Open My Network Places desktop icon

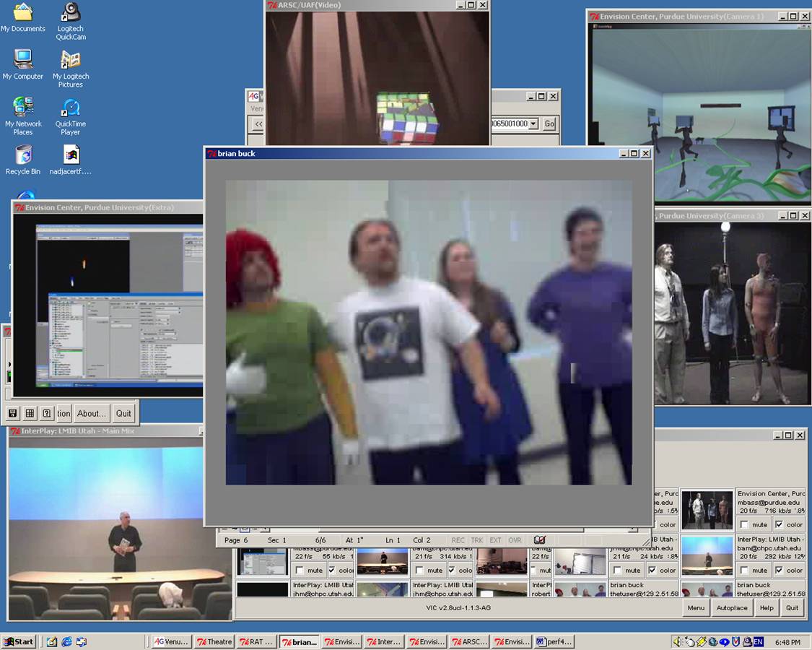point(23,116)
